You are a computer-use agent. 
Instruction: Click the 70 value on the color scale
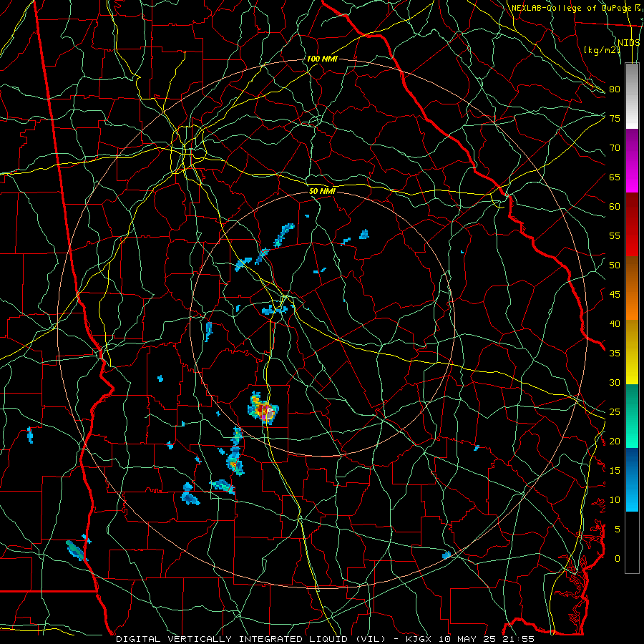point(615,148)
